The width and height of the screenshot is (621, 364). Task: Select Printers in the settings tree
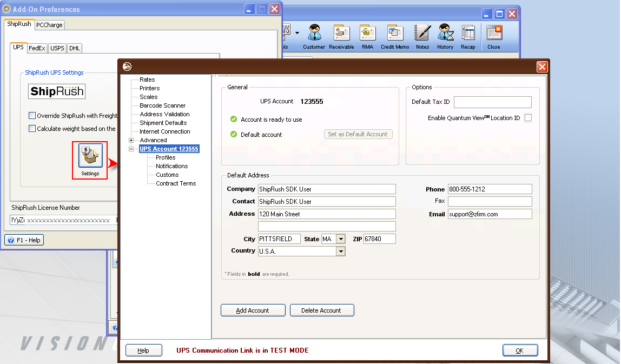click(150, 88)
